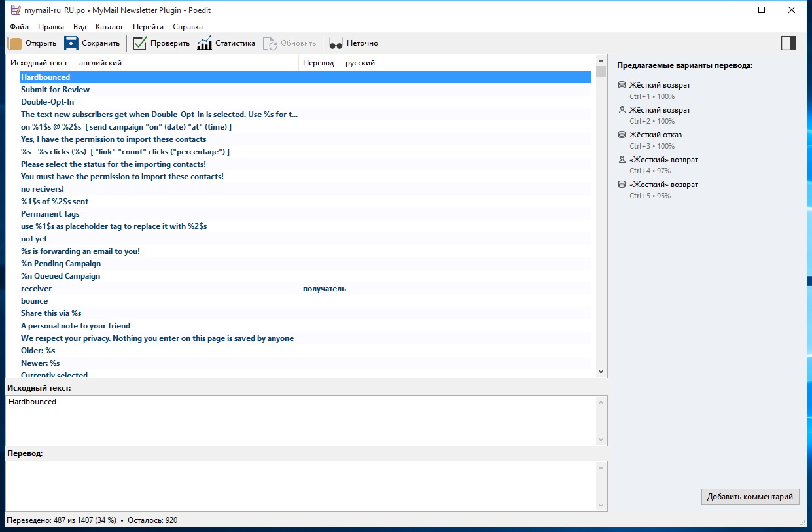Click the Open folder toolbar icon
Screen dimensions: 812x532
(x=14, y=43)
